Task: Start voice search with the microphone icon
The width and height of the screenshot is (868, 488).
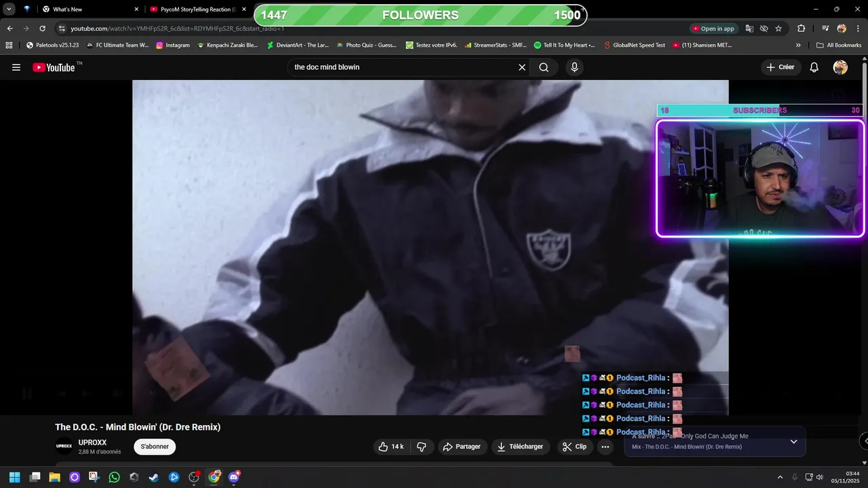Action: pos(574,67)
